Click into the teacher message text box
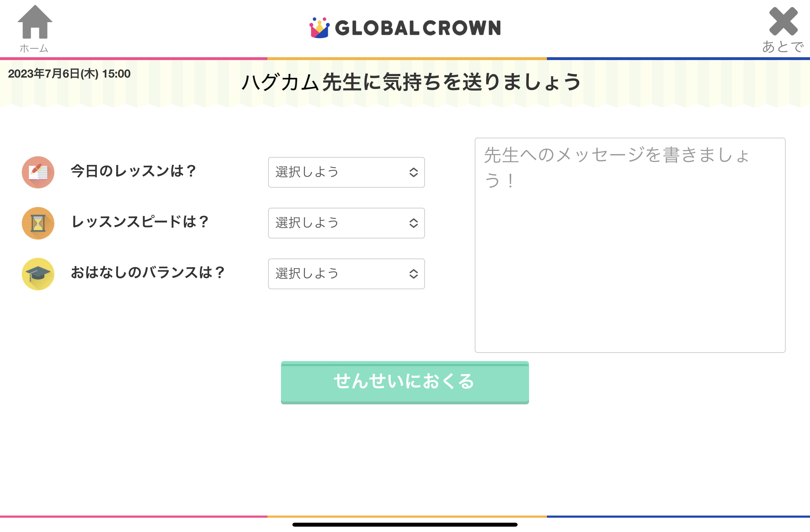This screenshot has width=810, height=532. 630,245
